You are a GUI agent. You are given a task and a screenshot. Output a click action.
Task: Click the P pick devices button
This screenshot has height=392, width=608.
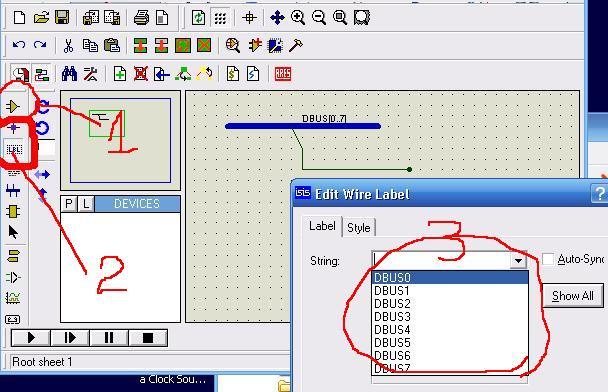pos(69,204)
